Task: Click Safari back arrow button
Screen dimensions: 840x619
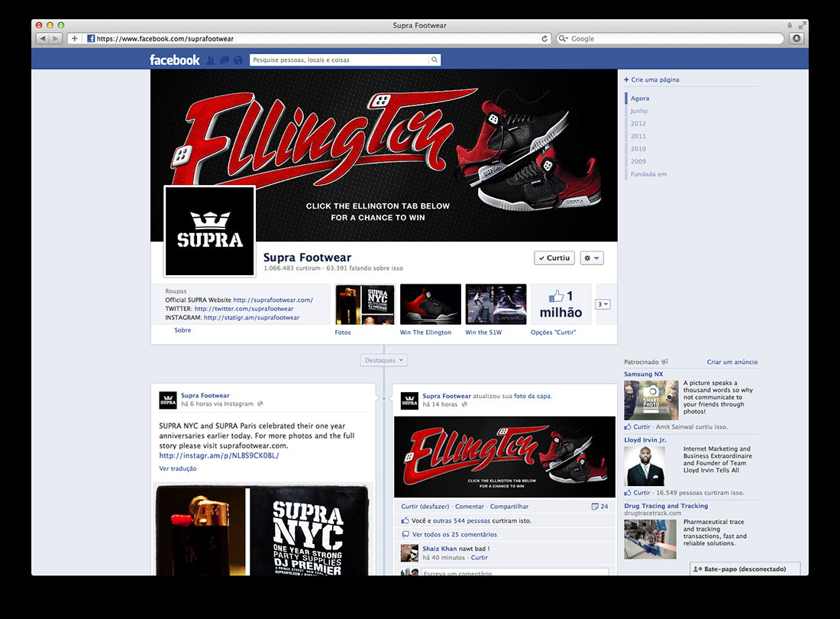Action: pyautogui.click(x=43, y=38)
